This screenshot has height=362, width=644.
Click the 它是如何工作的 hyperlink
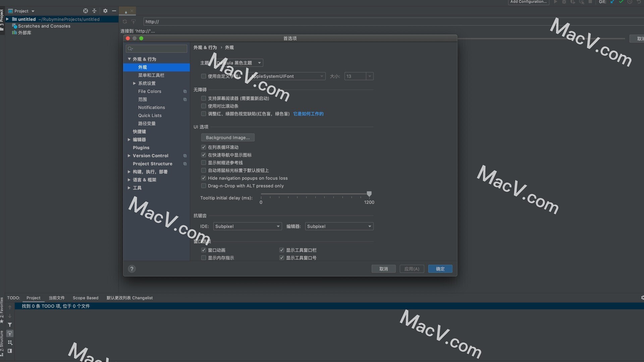pyautogui.click(x=308, y=114)
